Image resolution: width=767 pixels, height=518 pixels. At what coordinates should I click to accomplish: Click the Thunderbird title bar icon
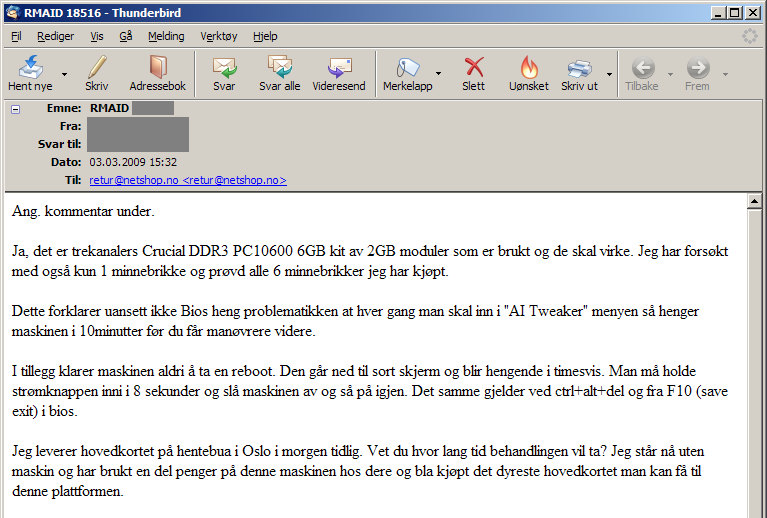13,13
